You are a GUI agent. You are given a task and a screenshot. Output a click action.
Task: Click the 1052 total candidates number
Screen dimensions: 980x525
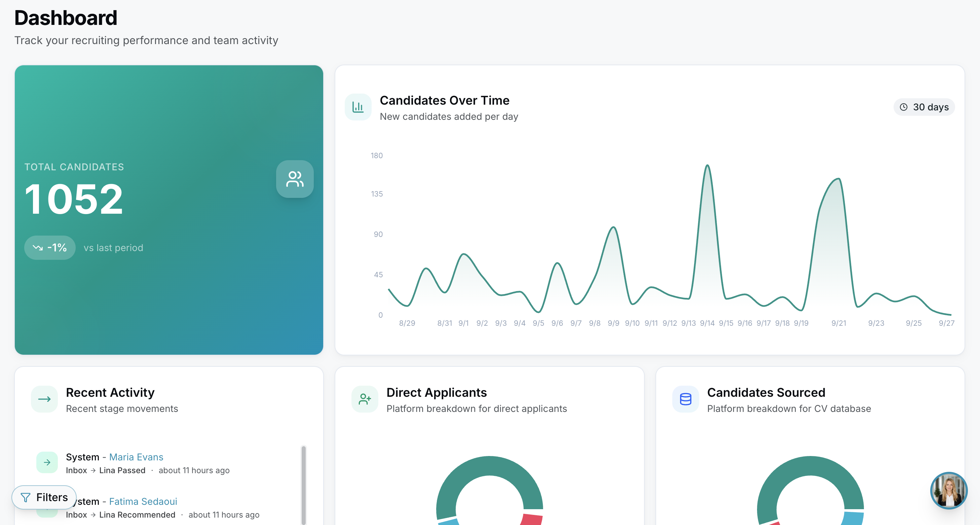click(74, 199)
